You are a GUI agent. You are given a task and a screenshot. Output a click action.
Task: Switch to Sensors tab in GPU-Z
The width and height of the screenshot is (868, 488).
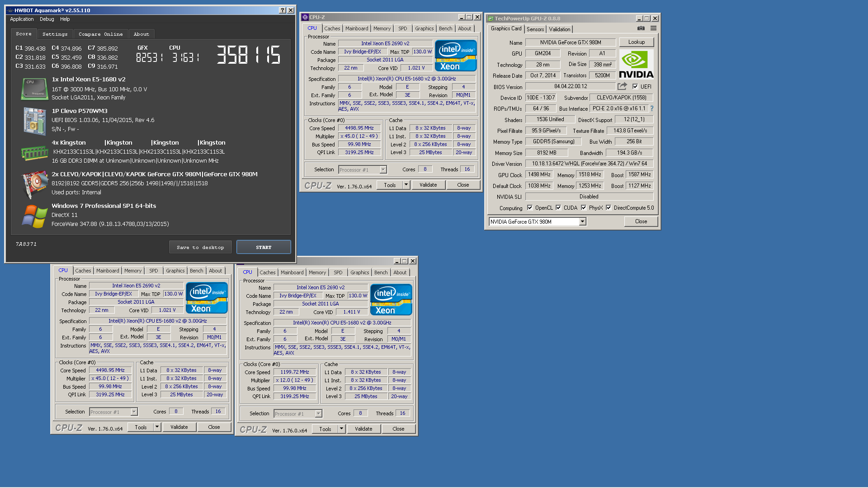(535, 29)
